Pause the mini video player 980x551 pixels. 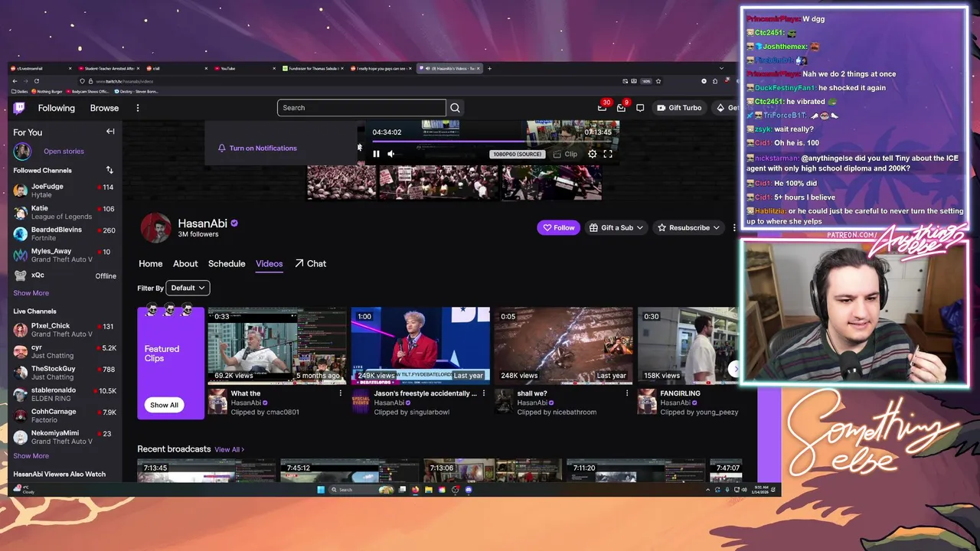tap(376, 154)
